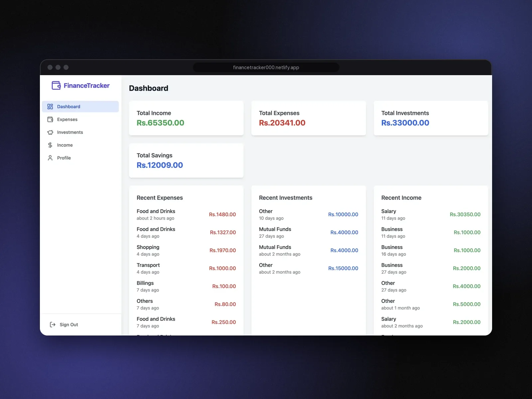Viewport: 532px width, 399px height.
Task: Click the Others expense row label
Action: (x=145, y=301)
